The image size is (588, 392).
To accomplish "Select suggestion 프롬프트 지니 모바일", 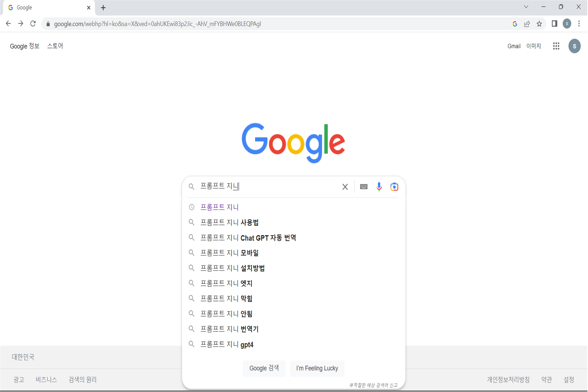I will coord(293,253).
